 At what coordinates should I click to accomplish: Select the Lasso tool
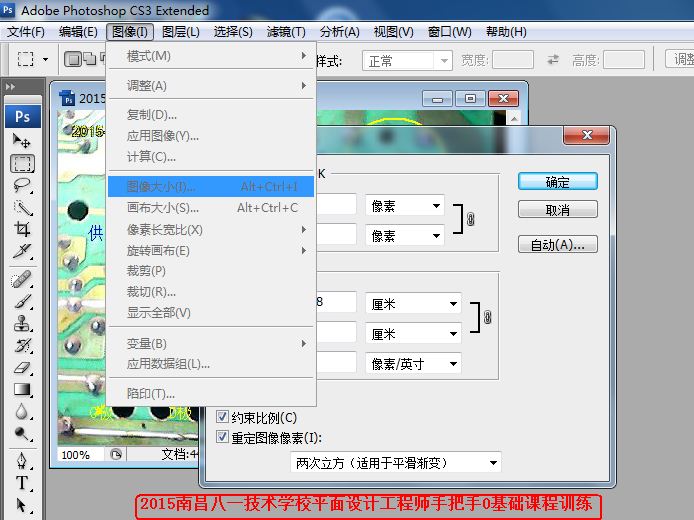coord(22,185)
